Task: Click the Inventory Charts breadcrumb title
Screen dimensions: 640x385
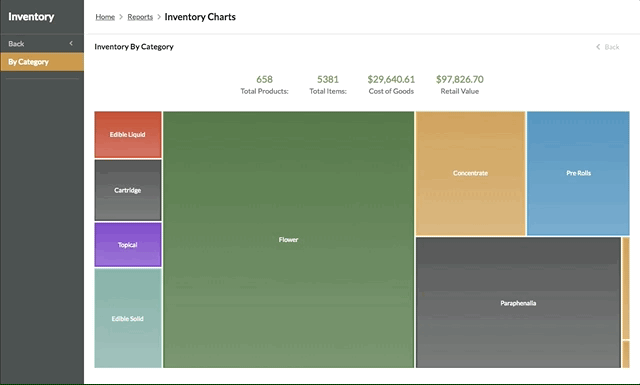Action: (200, 17)
